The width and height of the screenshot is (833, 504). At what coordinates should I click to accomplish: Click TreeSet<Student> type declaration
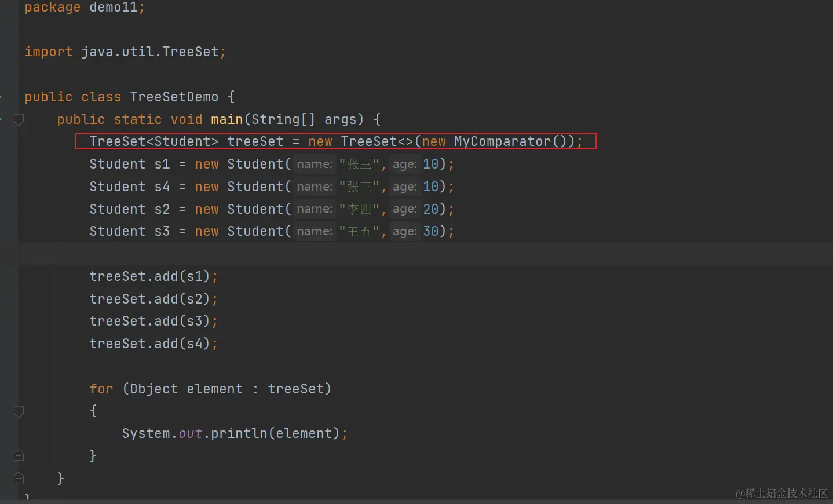pos(154,141)
